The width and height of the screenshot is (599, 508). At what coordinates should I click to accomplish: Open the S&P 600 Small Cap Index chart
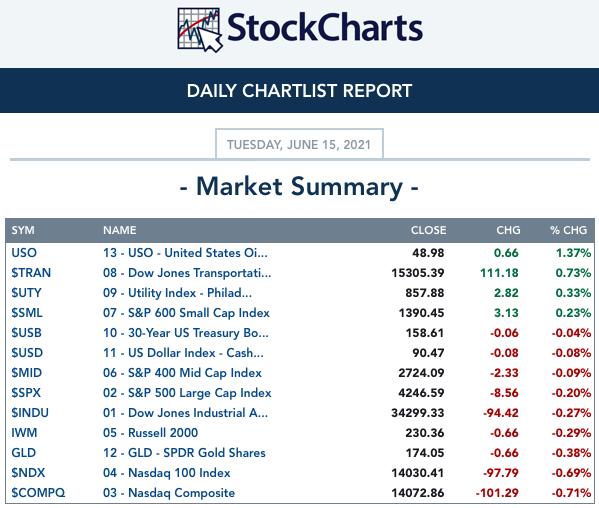[x=186, y=313]
